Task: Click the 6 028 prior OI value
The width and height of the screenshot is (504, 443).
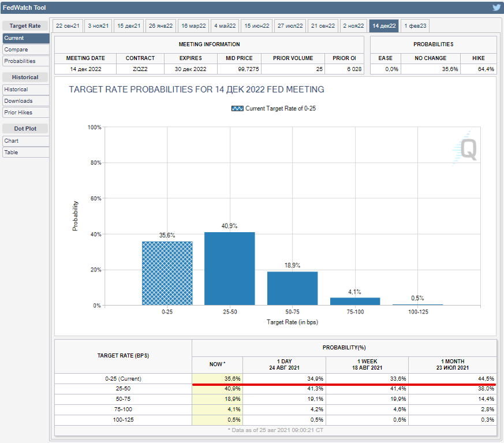Action: [x=354, y=69]
